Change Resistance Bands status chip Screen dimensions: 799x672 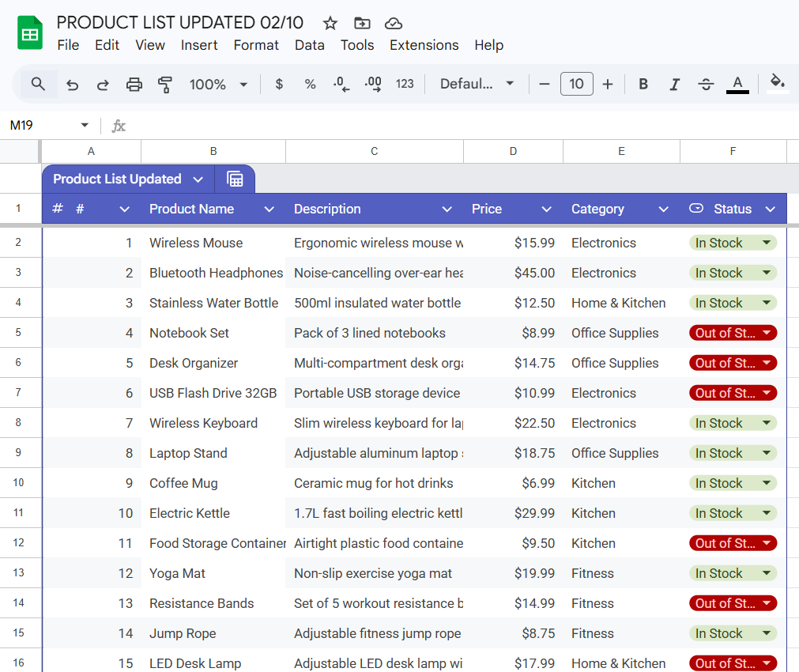[x=733, y=604]
